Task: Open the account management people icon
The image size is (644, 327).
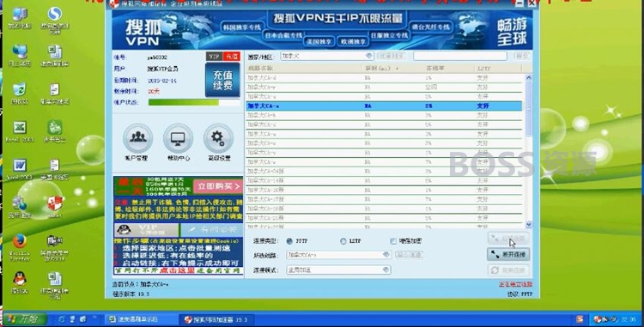Action: 137,138
